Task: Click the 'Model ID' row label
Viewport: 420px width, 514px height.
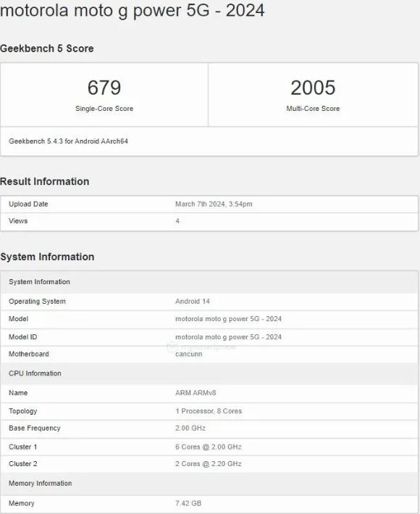Action: pyautogui.click(x=23, y=337)
